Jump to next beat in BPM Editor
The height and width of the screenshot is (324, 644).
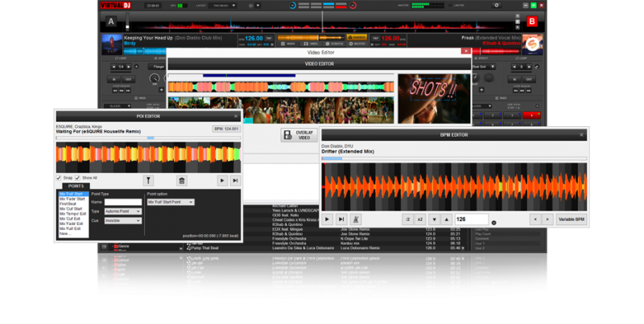341,219
